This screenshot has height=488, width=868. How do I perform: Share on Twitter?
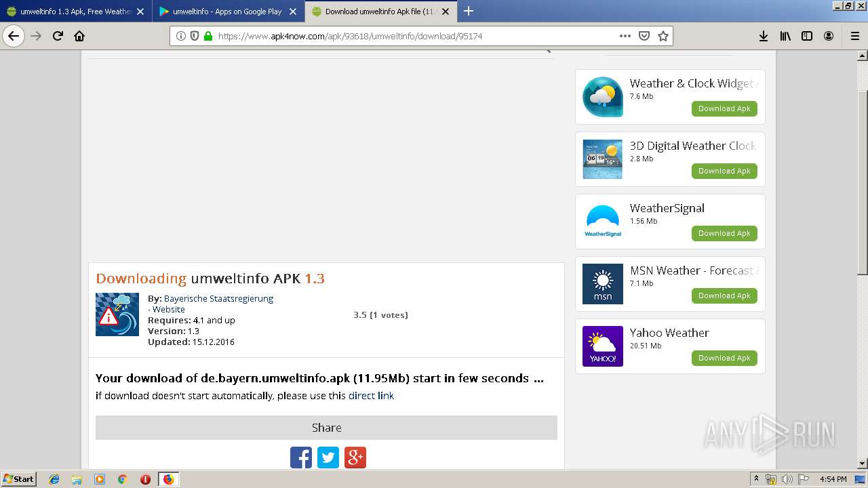328,457
